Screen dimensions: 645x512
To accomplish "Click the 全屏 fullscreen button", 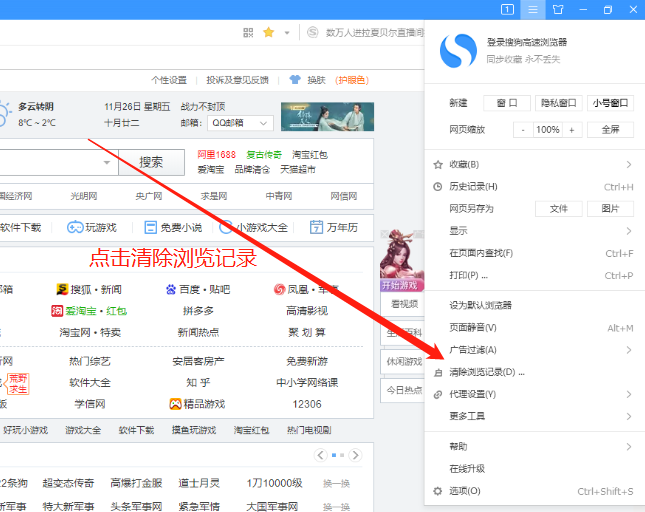I will [x=610, y=130].
